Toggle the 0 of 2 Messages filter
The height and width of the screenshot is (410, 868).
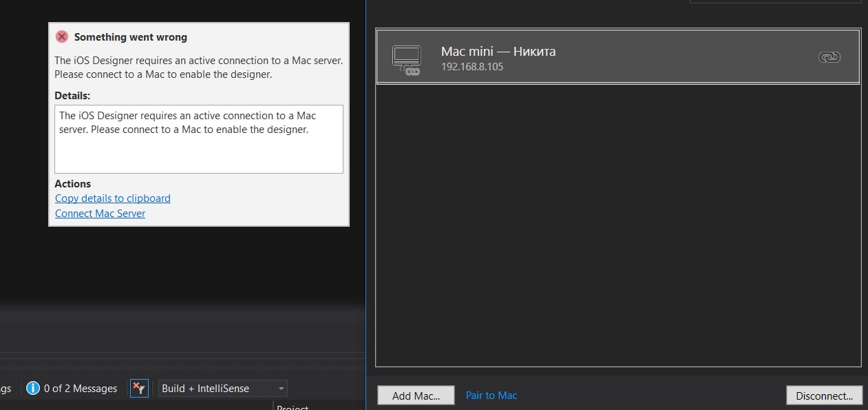pyautogui.click(x=72, y=388)
